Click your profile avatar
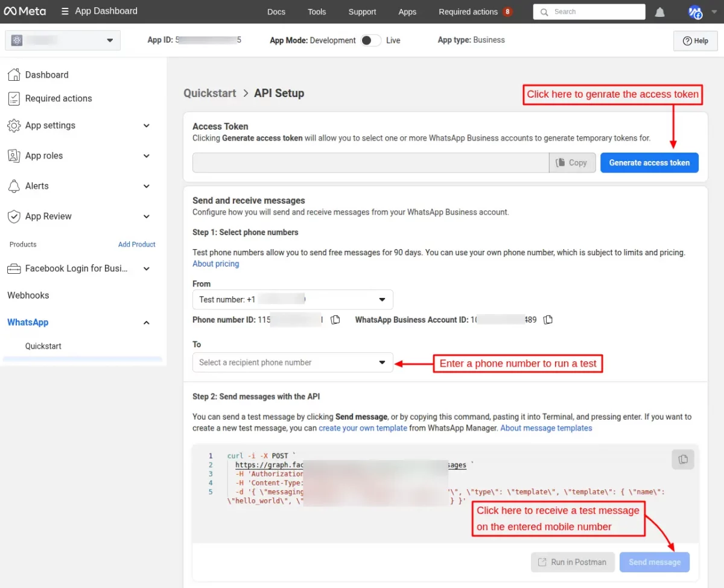This screenshot has height=588, width=724. 695,11
